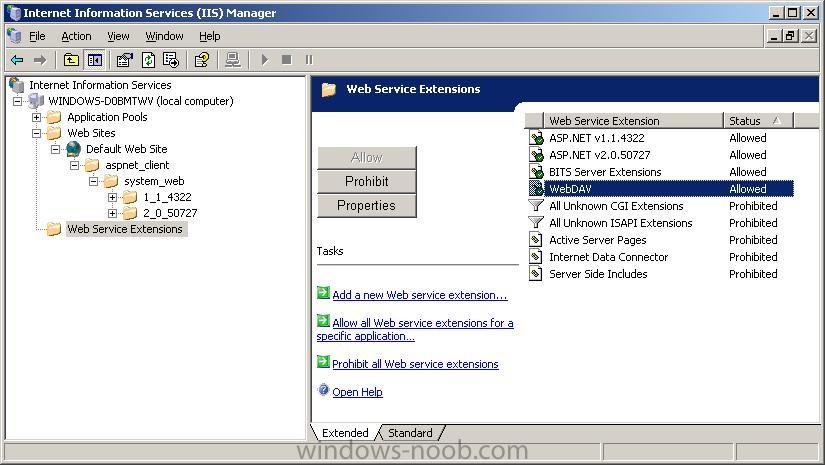This screenshot has height=465, width=825.
Task: Click the Start item play icon
Action: click(265, 60)
